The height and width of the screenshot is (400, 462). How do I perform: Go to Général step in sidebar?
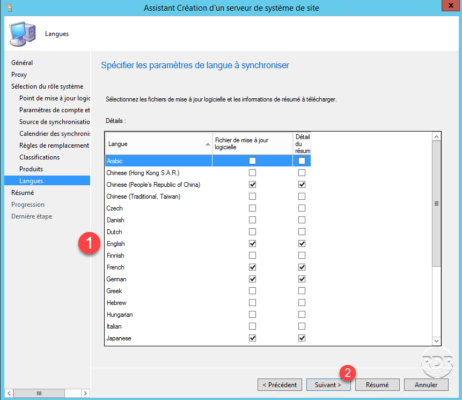pyautogui.click(x=22, y=63)
